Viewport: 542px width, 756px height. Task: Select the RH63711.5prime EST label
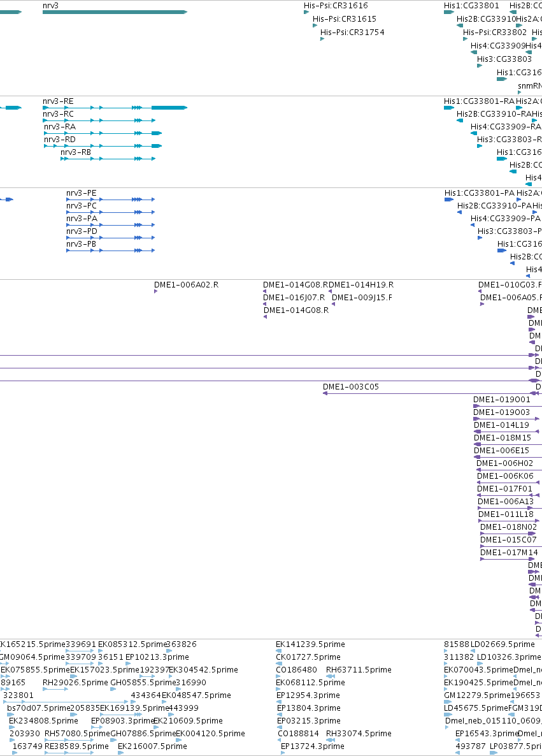coord(359,670)
